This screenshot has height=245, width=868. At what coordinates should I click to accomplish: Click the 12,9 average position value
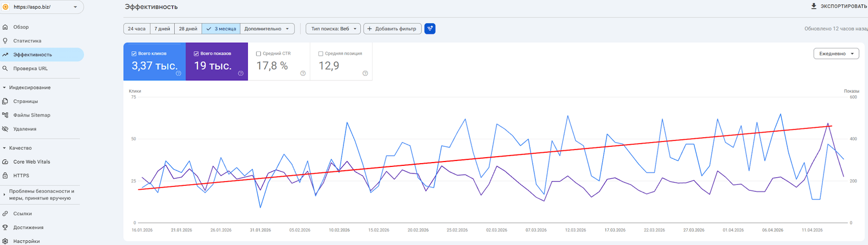(329, 66)
